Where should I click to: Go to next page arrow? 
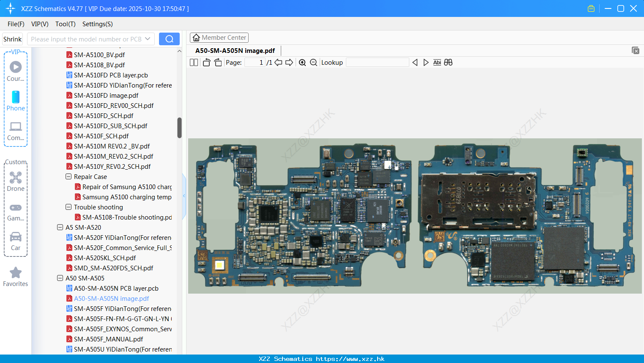[x=289, y=62]
